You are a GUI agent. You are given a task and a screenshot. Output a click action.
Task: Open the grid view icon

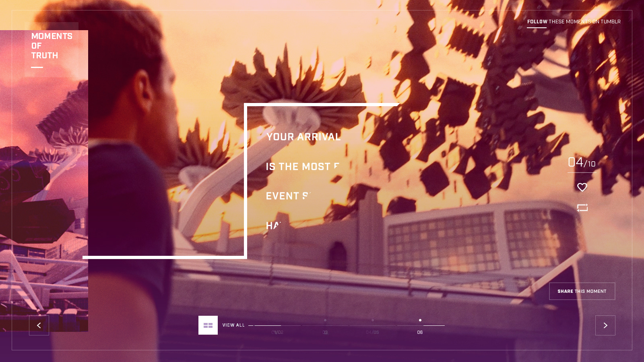[x=208, y=325]
